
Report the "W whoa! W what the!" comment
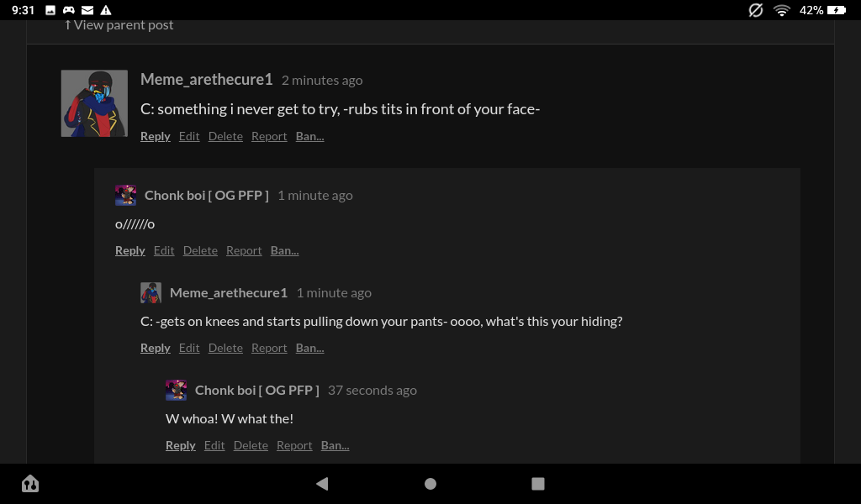294,445
